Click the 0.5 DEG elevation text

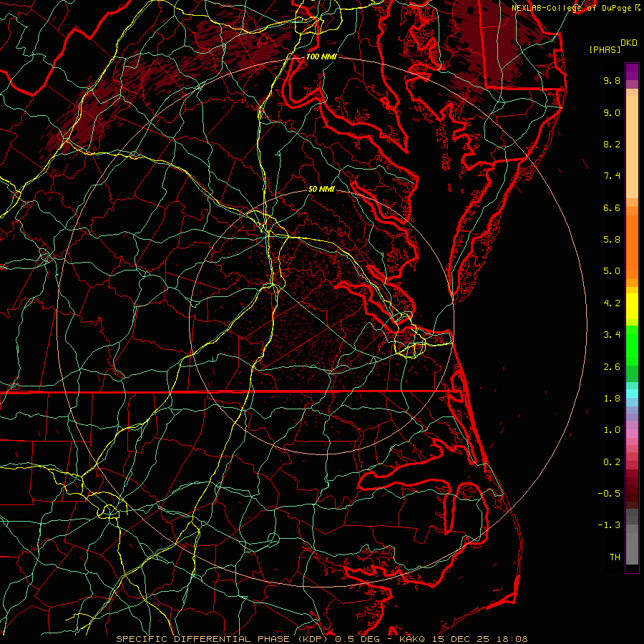(x=356, y=639)
